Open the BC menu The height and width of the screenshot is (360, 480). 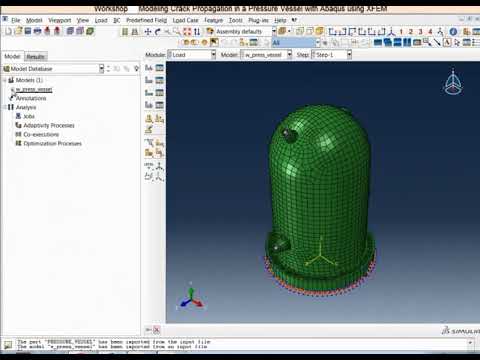tap(117, 20)
